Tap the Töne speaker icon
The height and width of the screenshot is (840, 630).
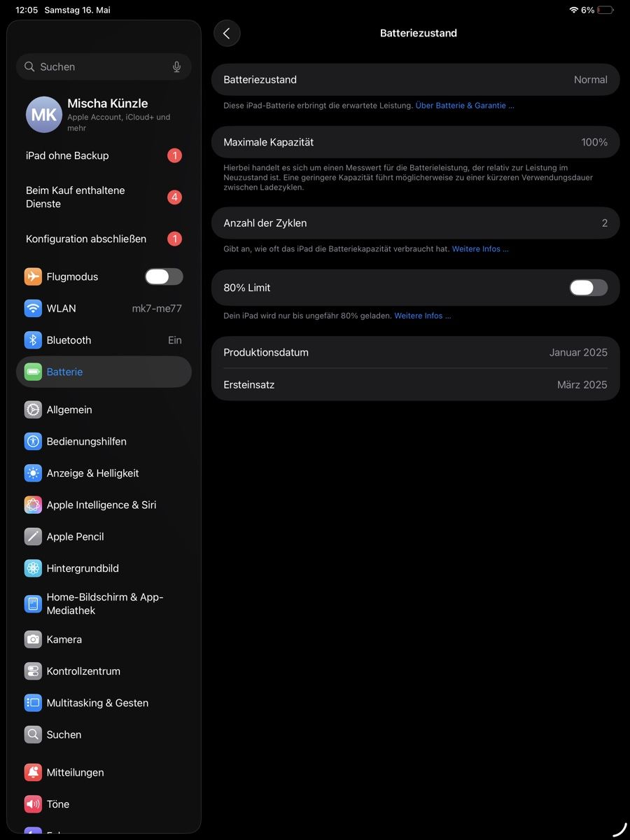33,804
